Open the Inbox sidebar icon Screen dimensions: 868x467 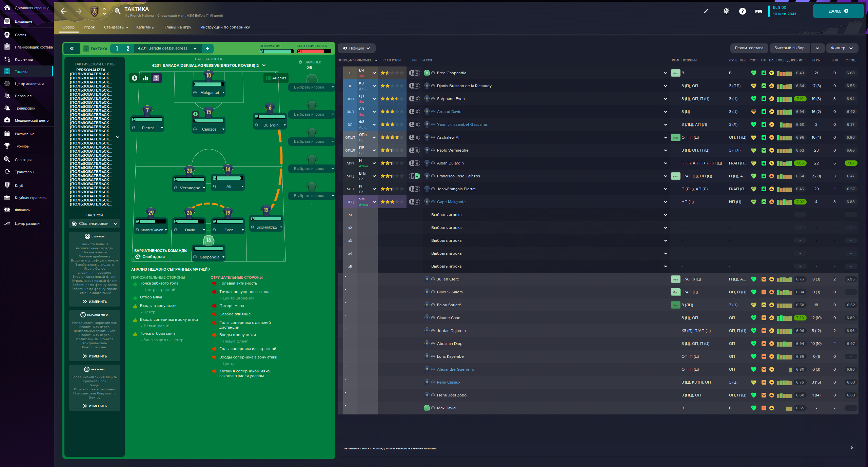pos(7,21)
